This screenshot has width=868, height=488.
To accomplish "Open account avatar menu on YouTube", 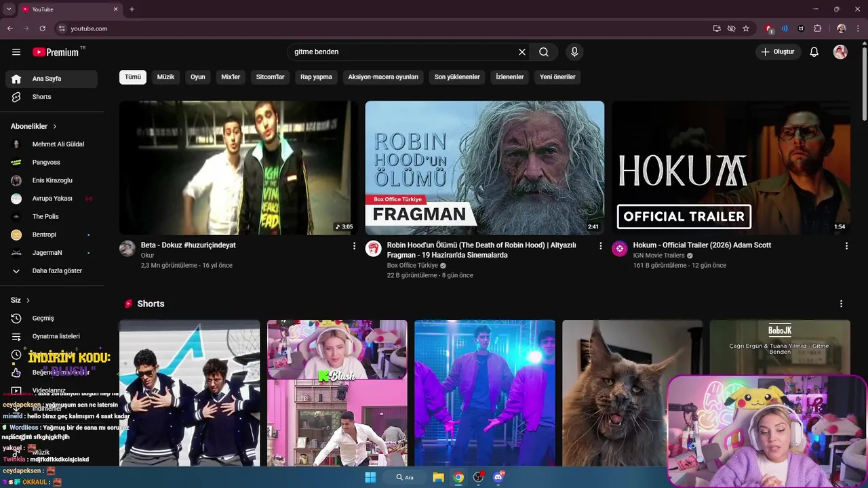I will [x=840, y=52].
